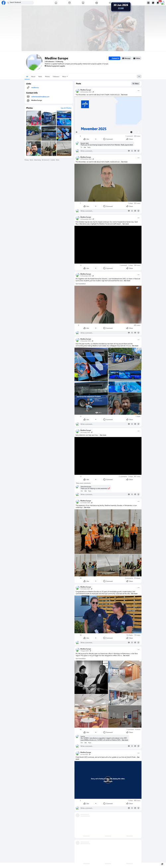The width and height of the screenshot is (166, 868).
Task: Share the Pride Month post with 900 views
Action: (x=129, y=803)
